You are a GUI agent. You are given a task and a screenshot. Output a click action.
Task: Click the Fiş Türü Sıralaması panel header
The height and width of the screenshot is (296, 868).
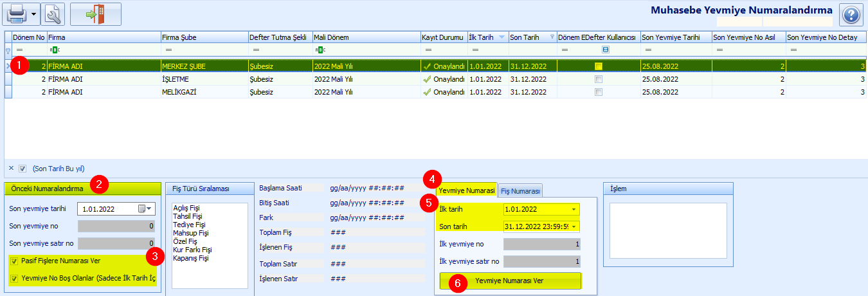coord(209,189)
